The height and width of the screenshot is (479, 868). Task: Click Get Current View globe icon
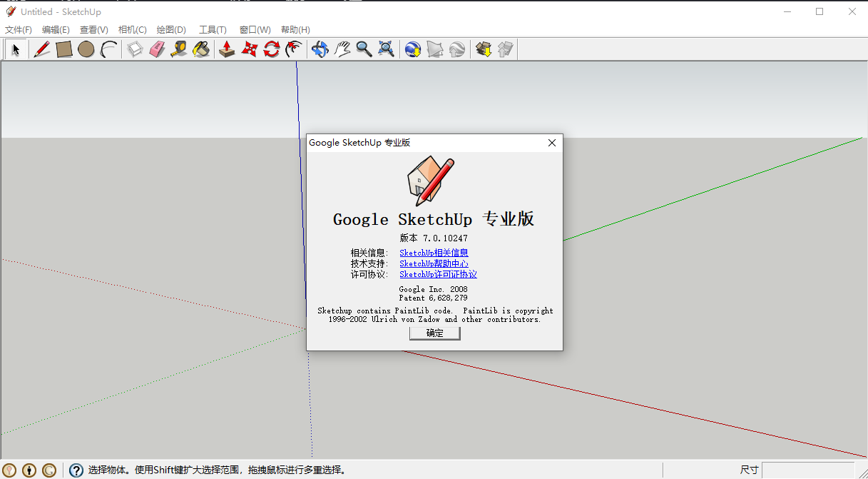(412, 49)
